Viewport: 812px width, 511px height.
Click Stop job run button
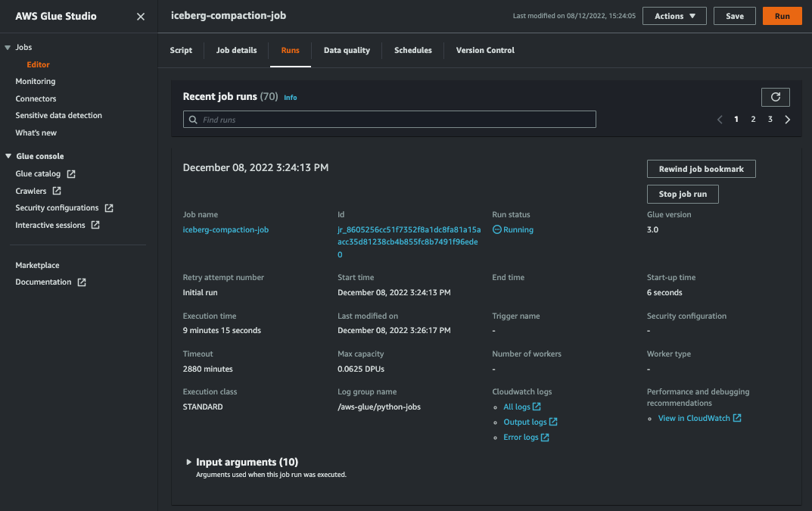point(683,194)
